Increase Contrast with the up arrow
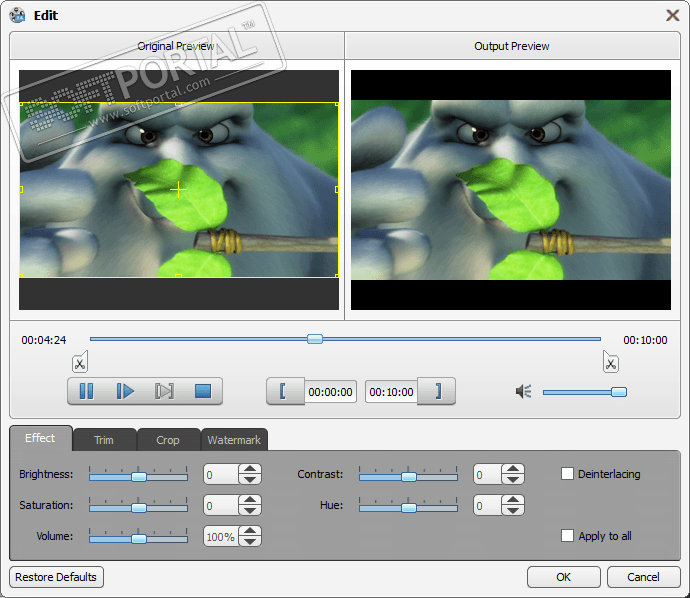 click(513, 469)
